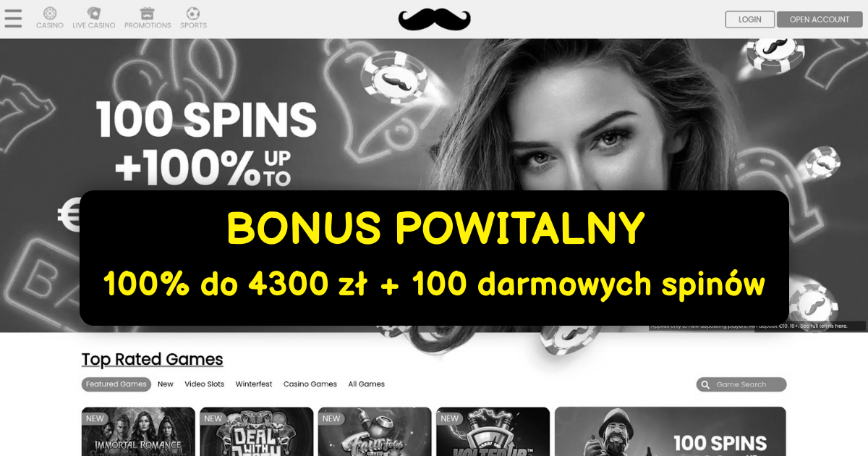
Task: Click the Game Search magnifier icon
Action: pos(705,385)
